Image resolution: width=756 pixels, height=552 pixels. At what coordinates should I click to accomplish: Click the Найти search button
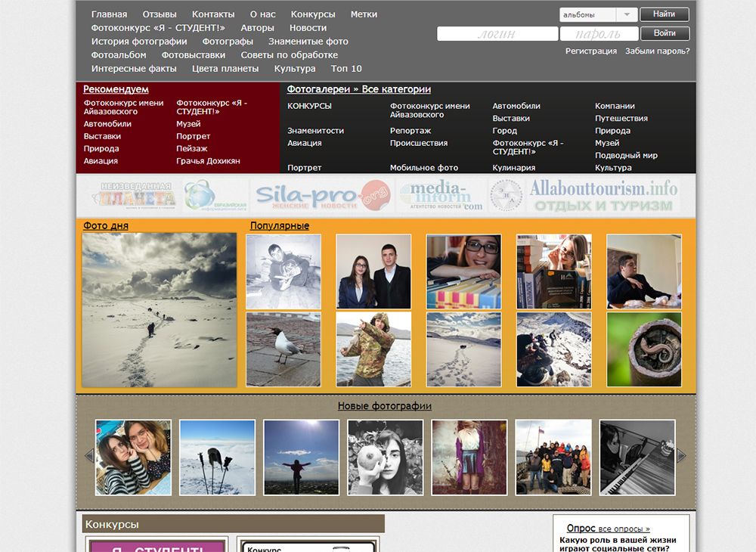[664, 14]
